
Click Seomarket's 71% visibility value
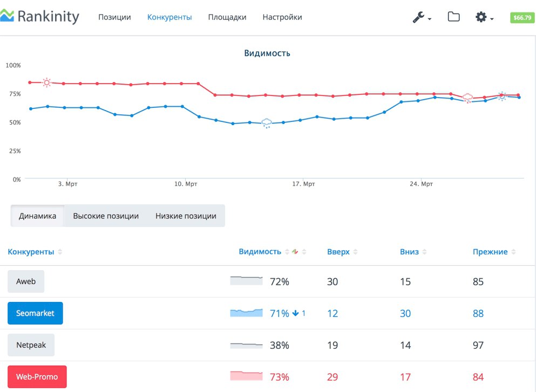280,313
